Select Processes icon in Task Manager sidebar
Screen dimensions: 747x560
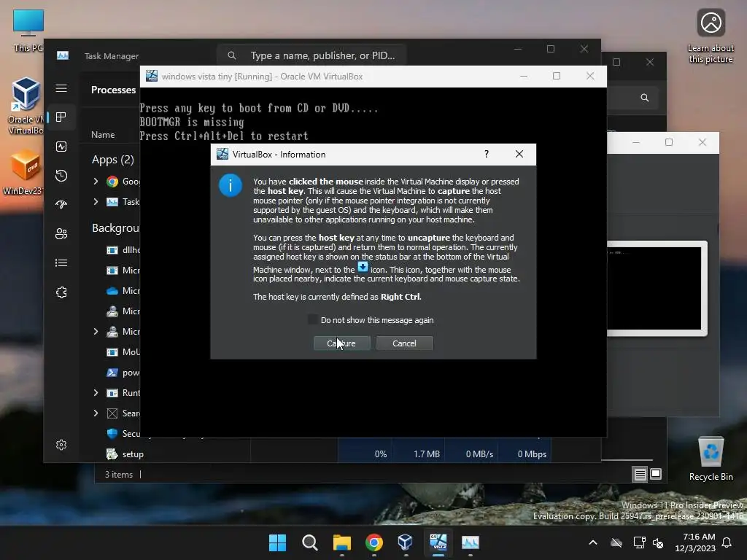[61, 117]
